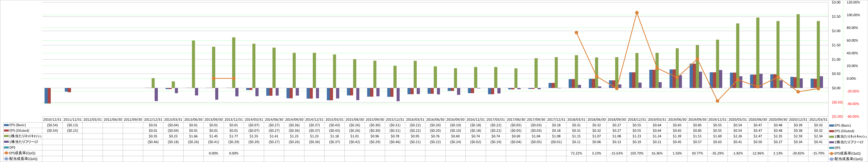Image resolution: width=868 pixels, height=162 pixels.
Task: Click the orange line marker at 2013/09/30
Action: point(214,79)
